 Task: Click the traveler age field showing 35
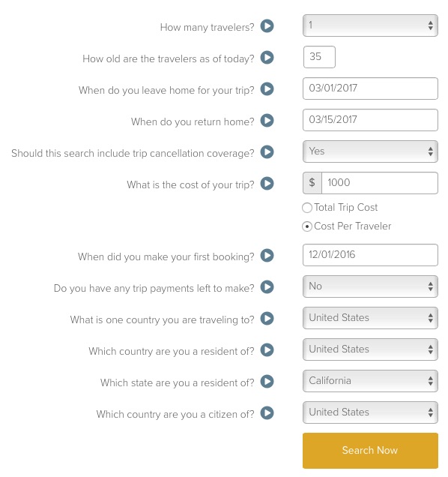[319, 57]
